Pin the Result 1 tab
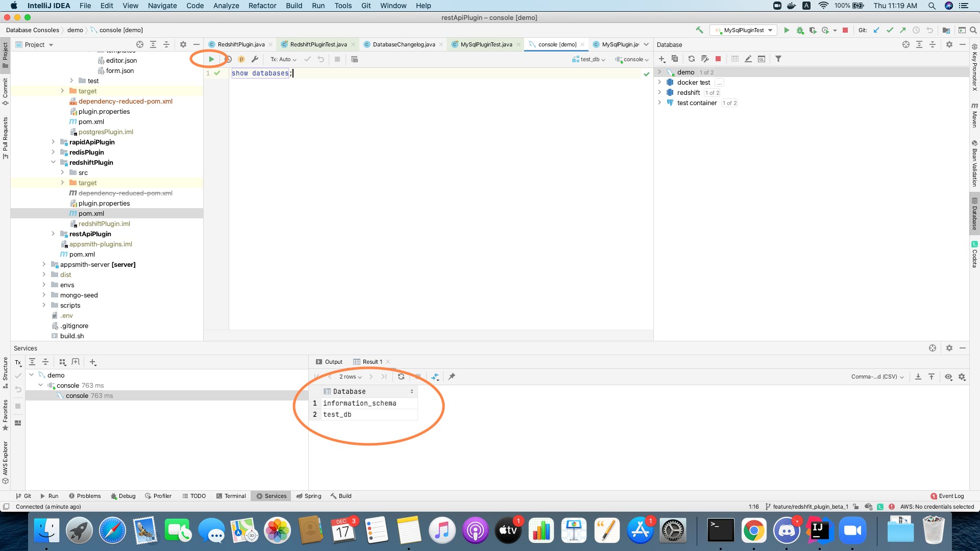This screenshot has height=551, width=980. tap(451, 377)
